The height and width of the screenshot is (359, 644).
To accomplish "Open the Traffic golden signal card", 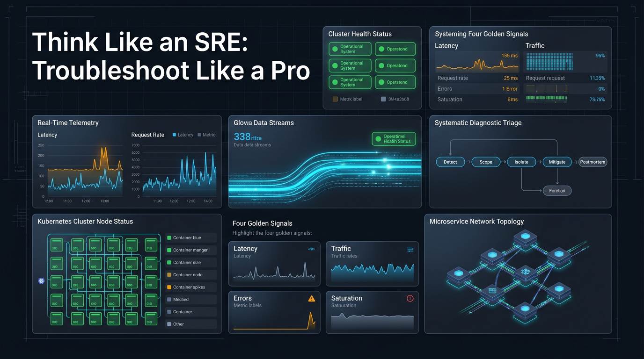I will [372, 264].
